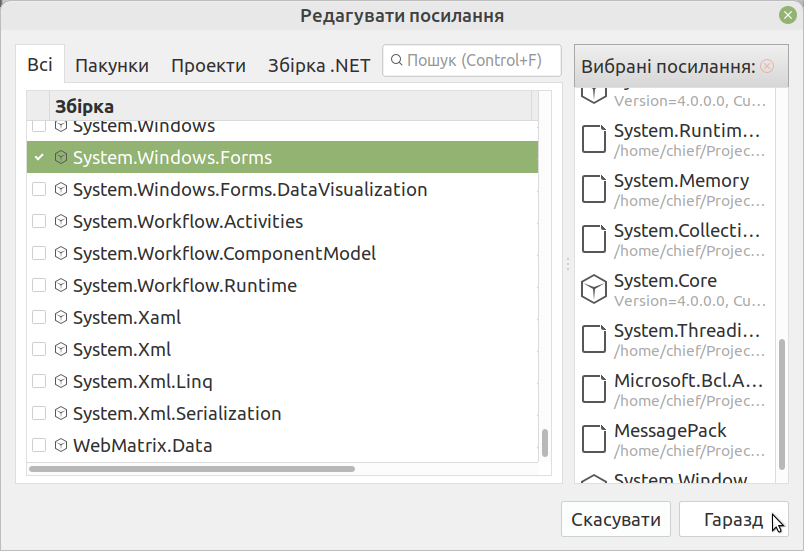This screenshot has width=804, height=551.
Task: Click the file icon of System.Threadi… reference
Action: tap(594, 339)
